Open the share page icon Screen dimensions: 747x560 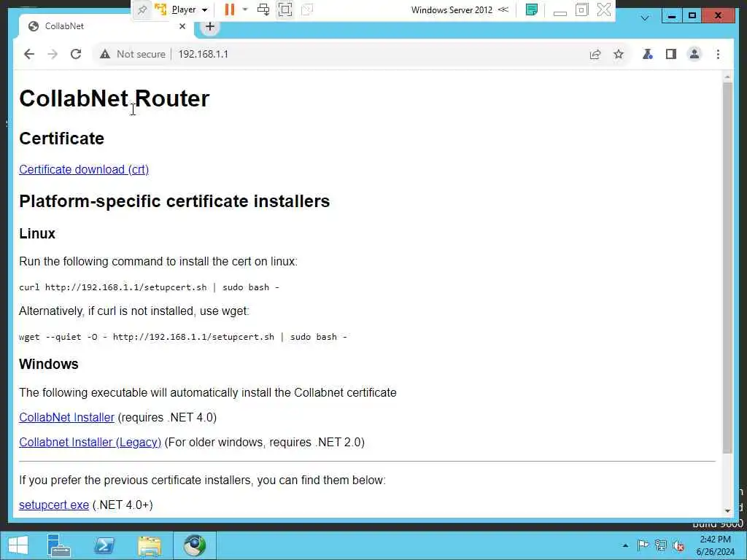click(x=595, y=54)
